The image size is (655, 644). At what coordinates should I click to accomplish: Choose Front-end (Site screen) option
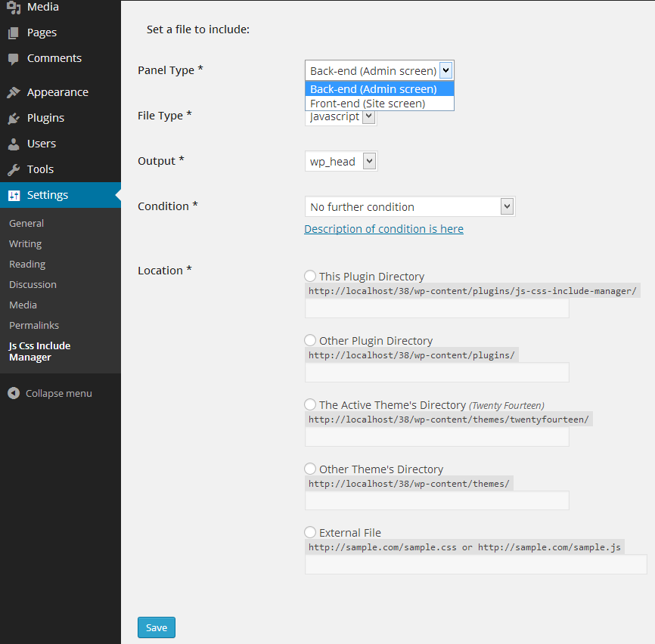[x=379, y=104]
